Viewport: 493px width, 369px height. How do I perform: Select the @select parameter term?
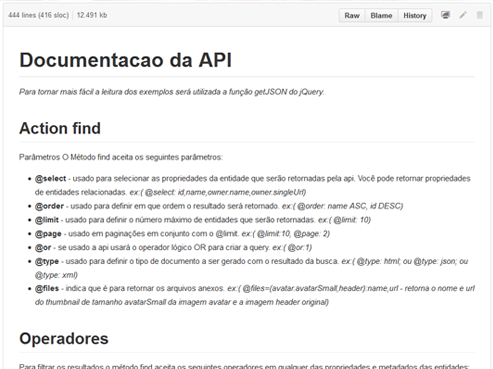click(51, 178)
